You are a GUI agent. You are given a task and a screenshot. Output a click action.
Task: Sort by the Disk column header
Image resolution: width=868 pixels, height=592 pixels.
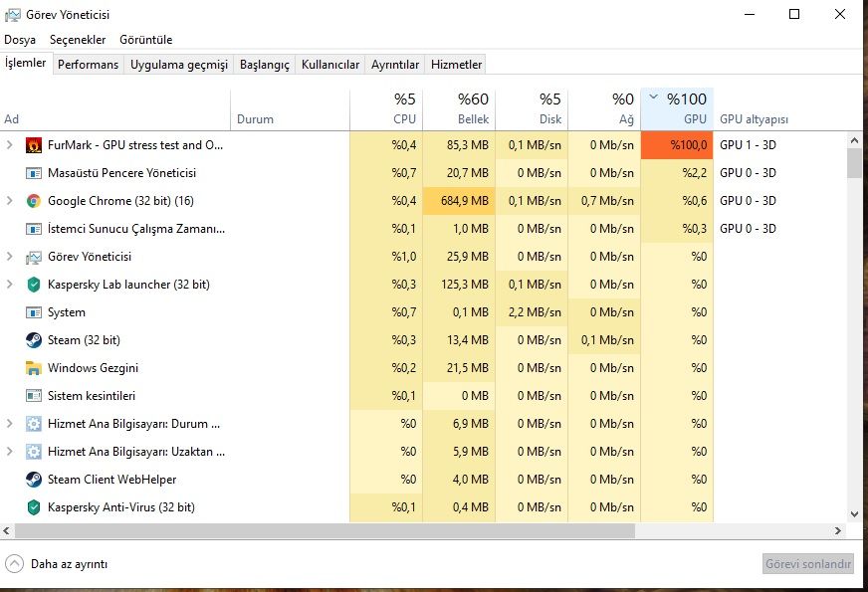point(532,109)
